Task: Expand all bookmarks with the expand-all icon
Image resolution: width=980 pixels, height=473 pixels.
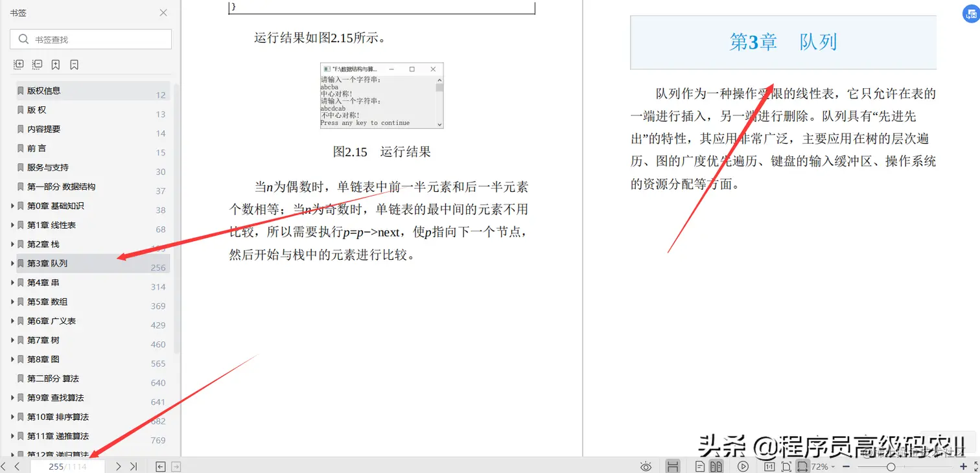Action: click(18, 64)
